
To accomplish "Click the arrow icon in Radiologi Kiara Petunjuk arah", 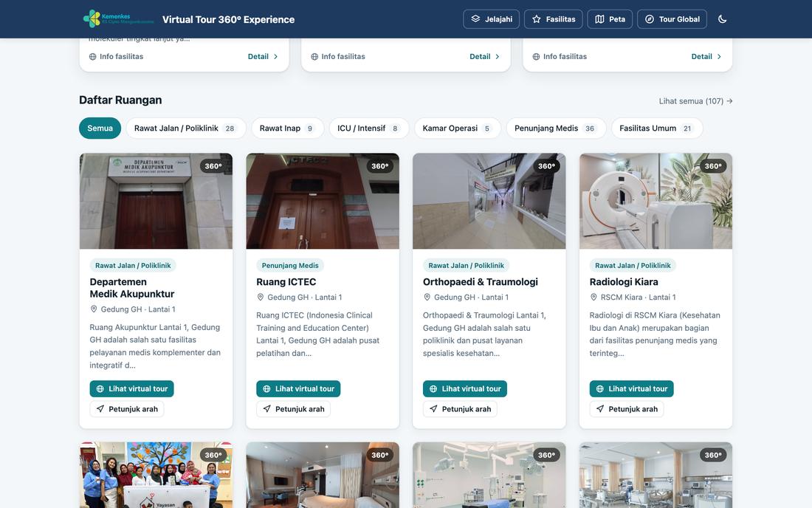I will click(599, 409).
